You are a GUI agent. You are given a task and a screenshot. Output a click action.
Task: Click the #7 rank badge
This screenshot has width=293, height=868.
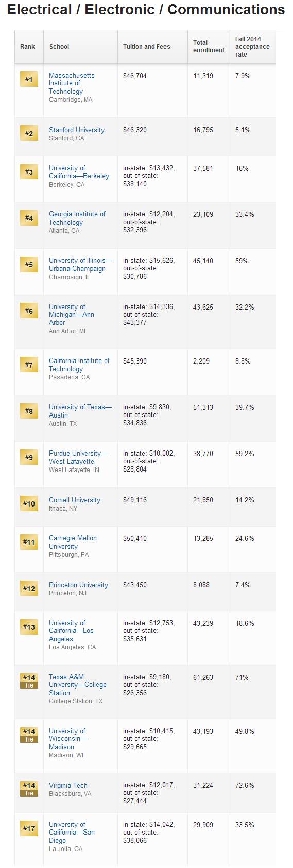pyautogui.click(x=29, y=365)
